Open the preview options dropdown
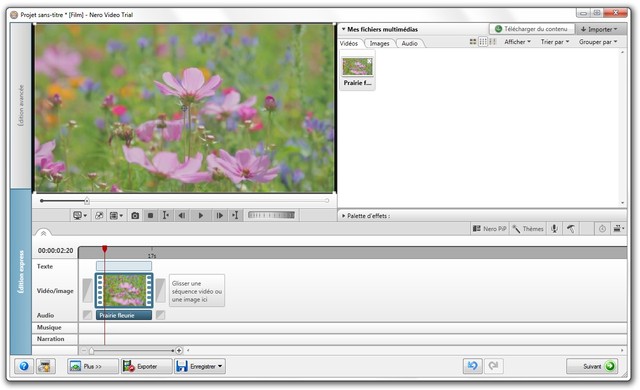640x390 pixels. point(116,215)
